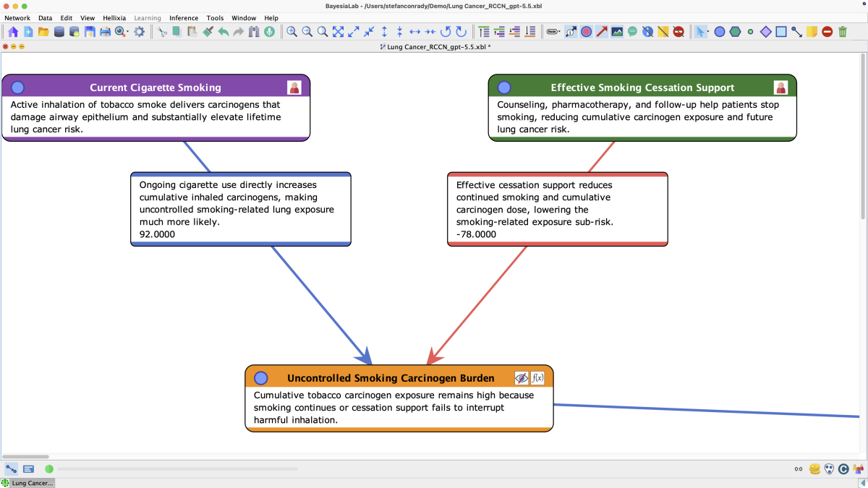Rotate graph counterclockwise
The height and width of the screenshot is (488, 868).
tap(446, 32)
